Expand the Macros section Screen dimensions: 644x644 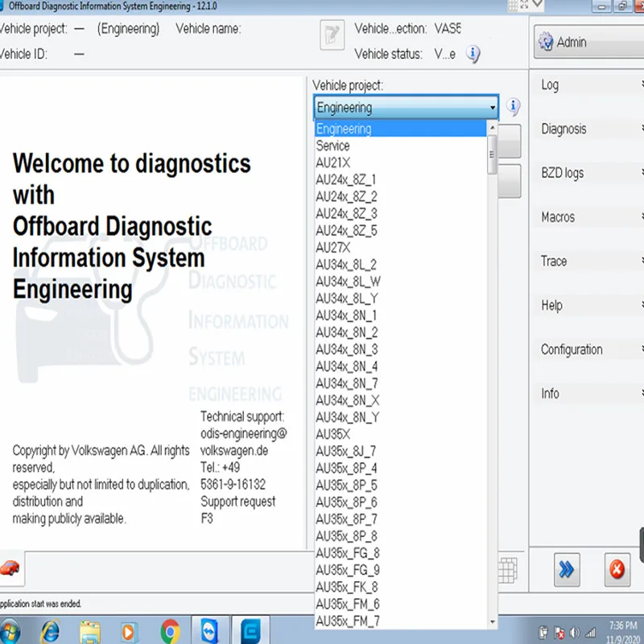pos(589,217)
